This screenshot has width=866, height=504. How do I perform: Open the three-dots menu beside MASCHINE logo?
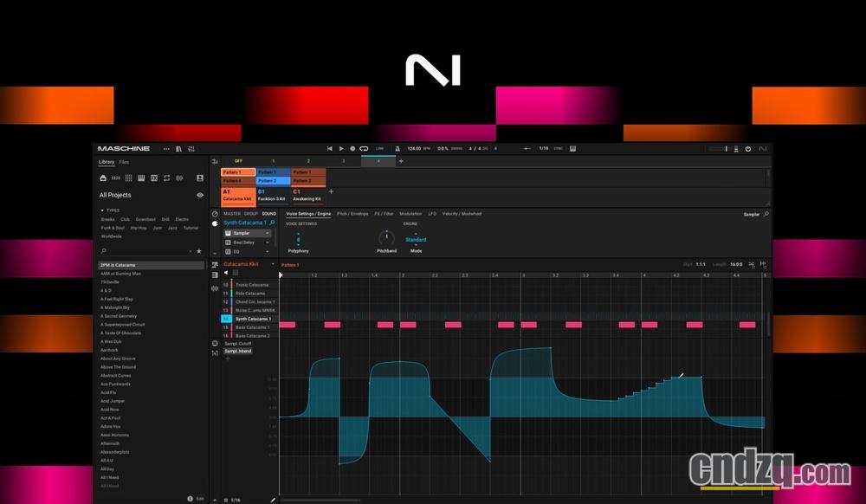(x=166, y=149)
